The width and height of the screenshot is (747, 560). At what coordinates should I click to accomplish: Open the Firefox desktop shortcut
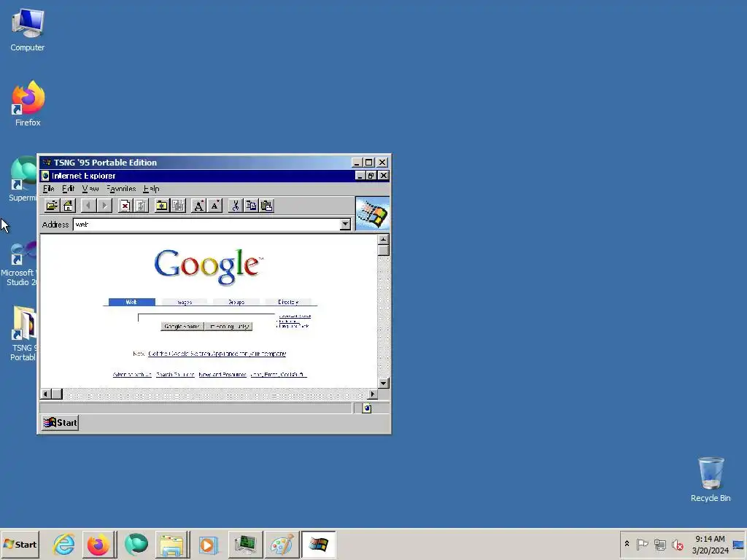click(28, 104)
